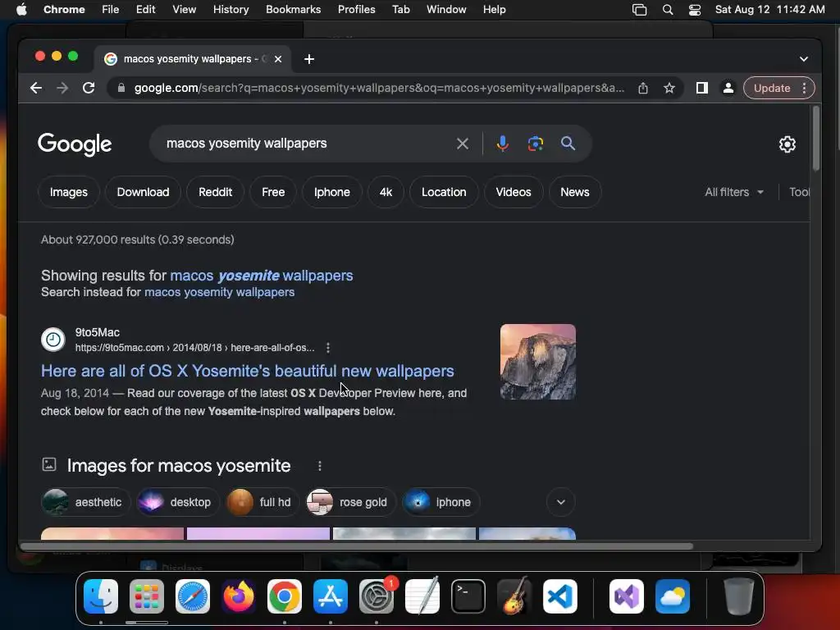Viewport: 840px width, 630px height.
Task: Select the Location filter chip
Action: (444, 192)
